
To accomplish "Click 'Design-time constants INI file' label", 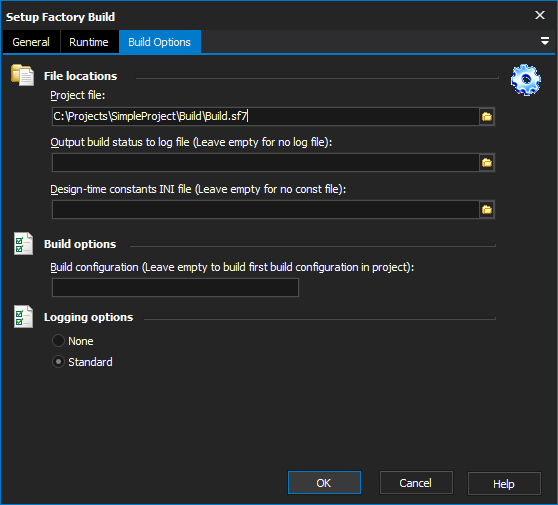I will [198, 189].
